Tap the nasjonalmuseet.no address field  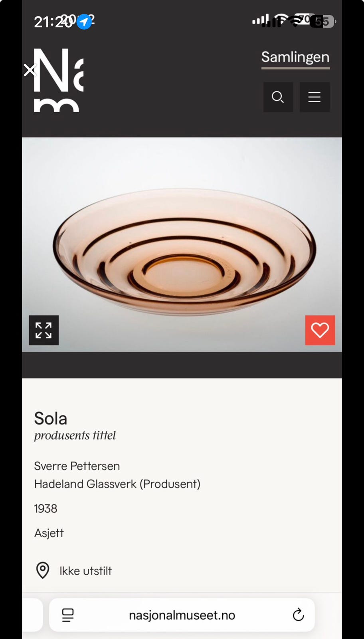[182, 615]
